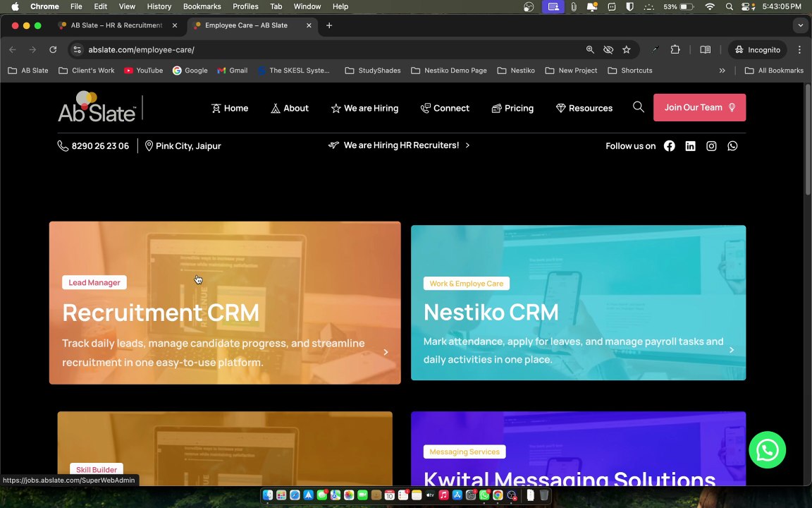This screenshot has height=508, width=812.
Task: Open a new tab with the plus icon
Action: pyautogui.click(x=329, y=25)
